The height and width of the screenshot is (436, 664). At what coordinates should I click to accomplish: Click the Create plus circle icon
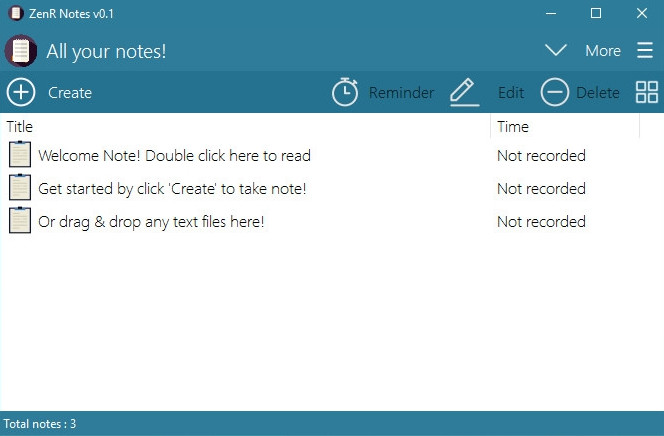pyautogui.click(x=21, y=92)
